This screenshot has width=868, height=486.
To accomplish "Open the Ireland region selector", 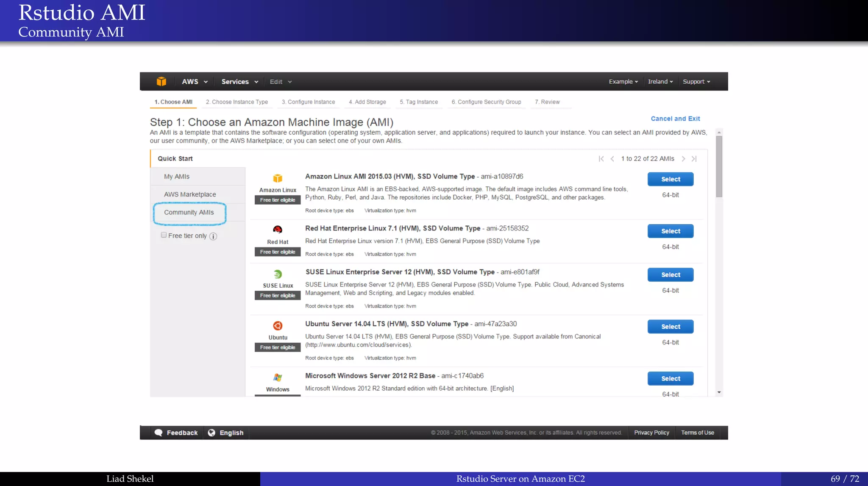I will (660, 82).
